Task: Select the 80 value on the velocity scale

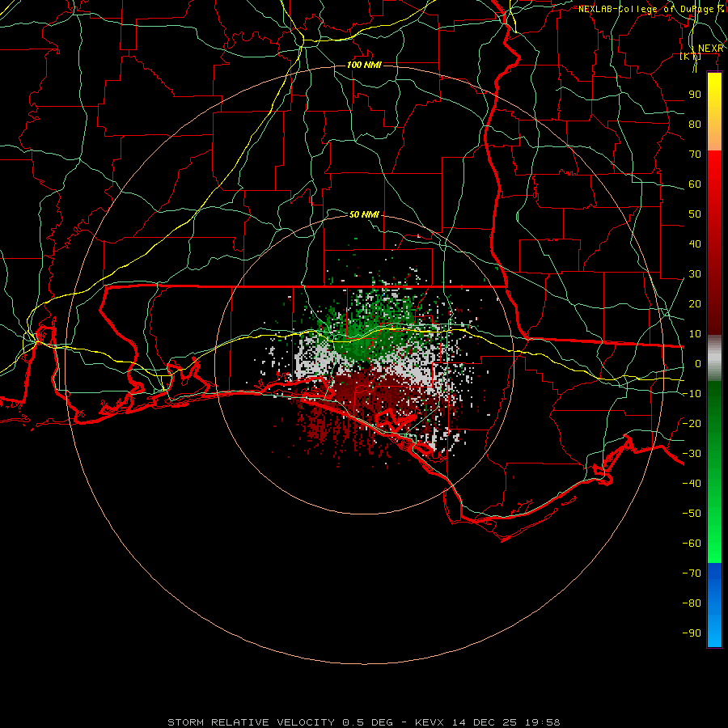Action: [x=695, y=125]
